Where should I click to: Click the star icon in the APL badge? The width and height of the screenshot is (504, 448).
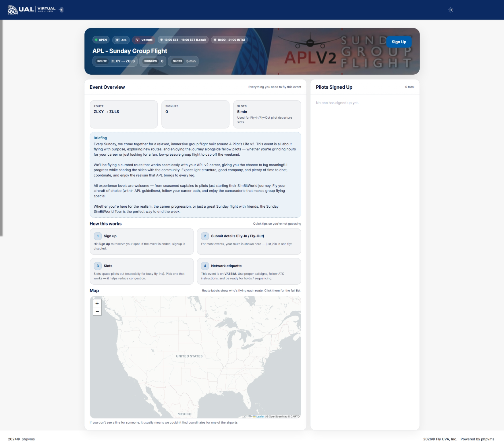coord(117,40)
